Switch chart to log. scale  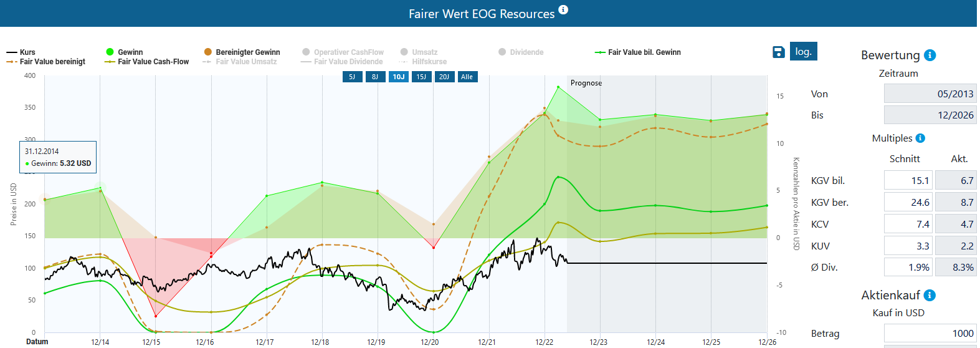click(x=803, y=51)
